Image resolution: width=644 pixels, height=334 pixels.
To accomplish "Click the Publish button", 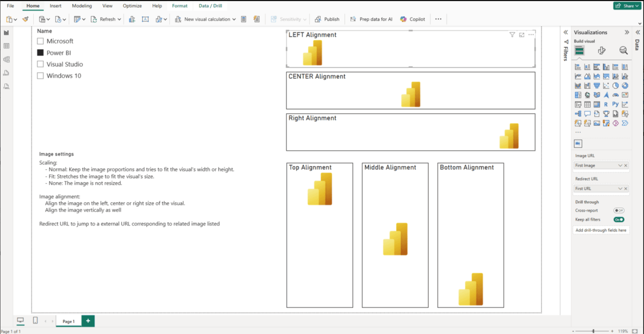I will 327,19.
